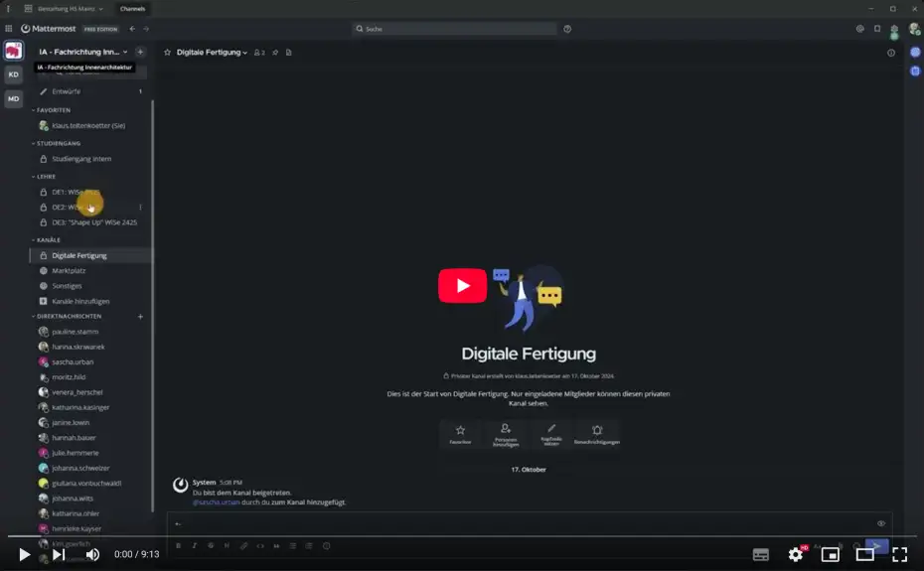Click Personen hinzufügen in channel intro
The width and height of the screenshot is (924, 571).
point(506,434)
